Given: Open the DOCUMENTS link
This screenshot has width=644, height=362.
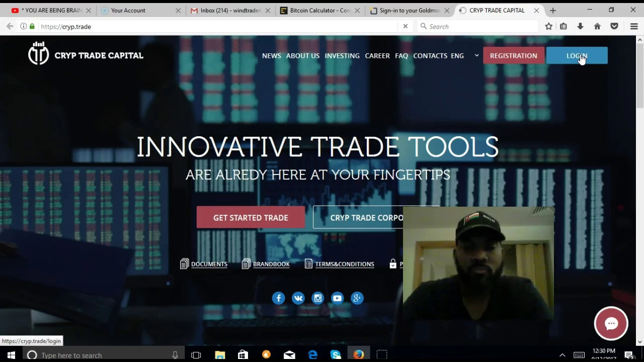Looking at the screenshot, I should point(204,264).
